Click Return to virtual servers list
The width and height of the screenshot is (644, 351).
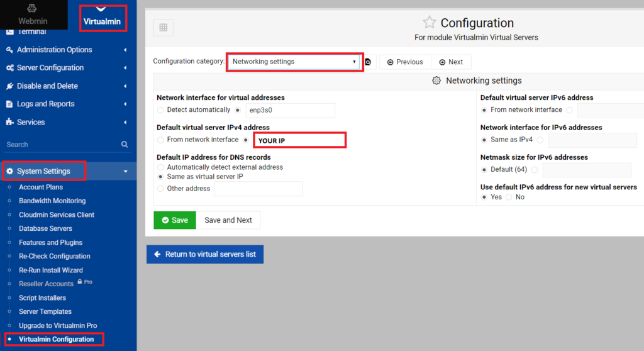click(x=205, y=254)
